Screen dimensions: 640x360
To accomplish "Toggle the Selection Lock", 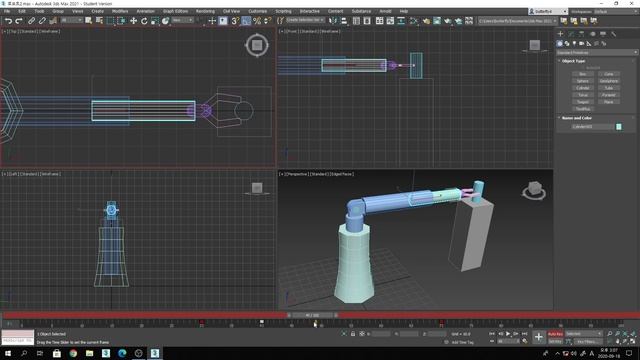I will point(353,334).
